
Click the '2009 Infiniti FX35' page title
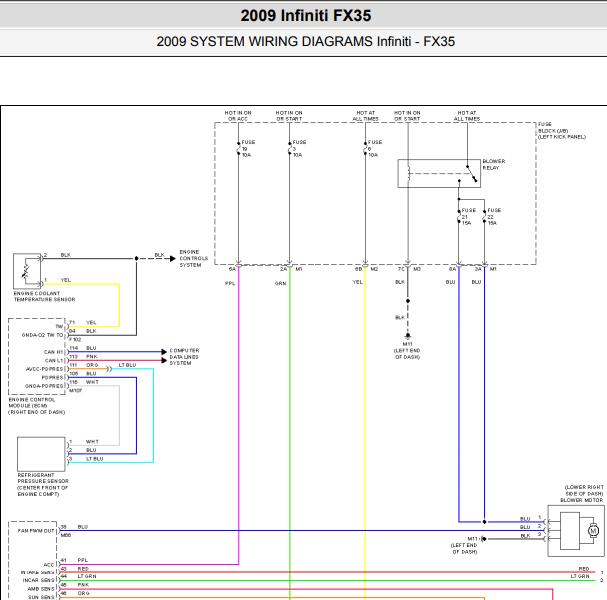306,16
